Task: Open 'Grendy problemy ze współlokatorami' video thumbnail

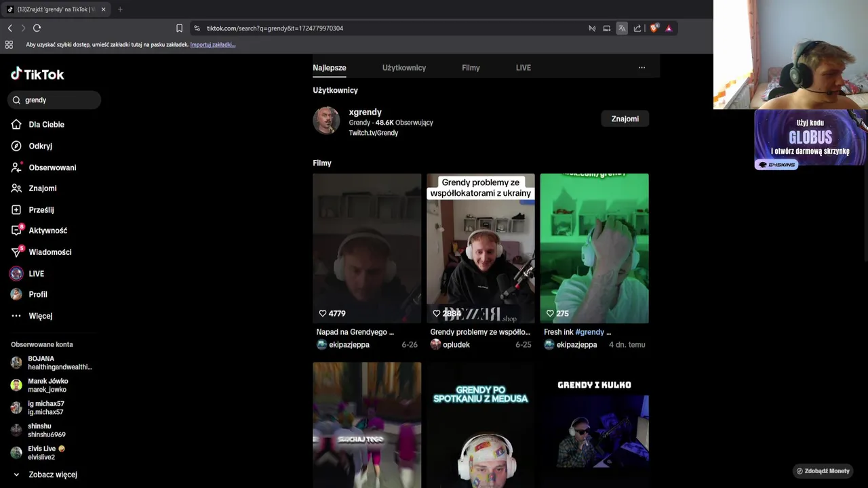Action: point(481,248)
